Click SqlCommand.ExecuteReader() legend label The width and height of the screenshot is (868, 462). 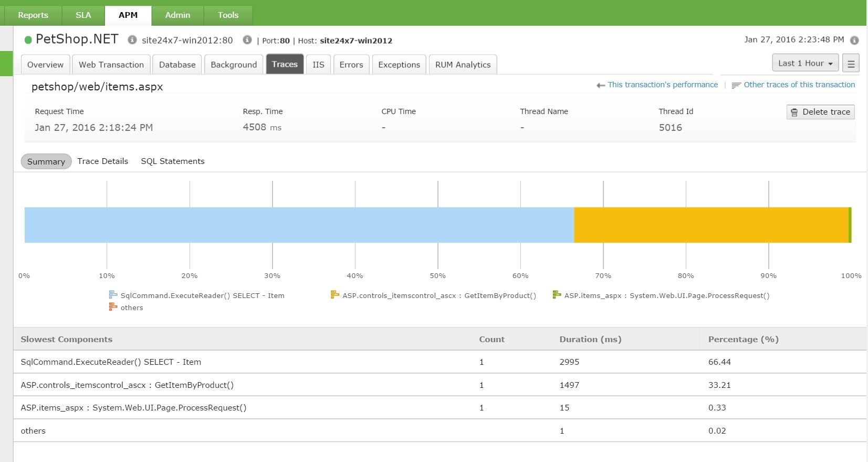[202, 295]
